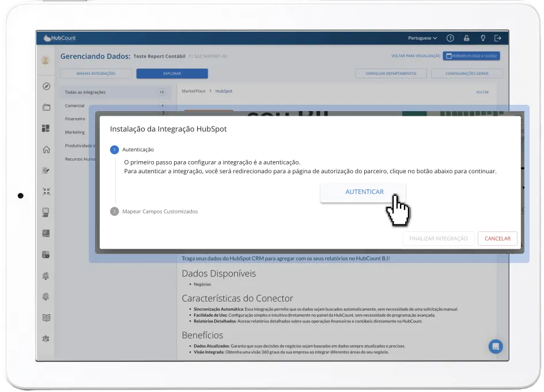Viewport: 544px width, 392px height.
Task: Click Características do Conector heading
Action: click(237, 298)
